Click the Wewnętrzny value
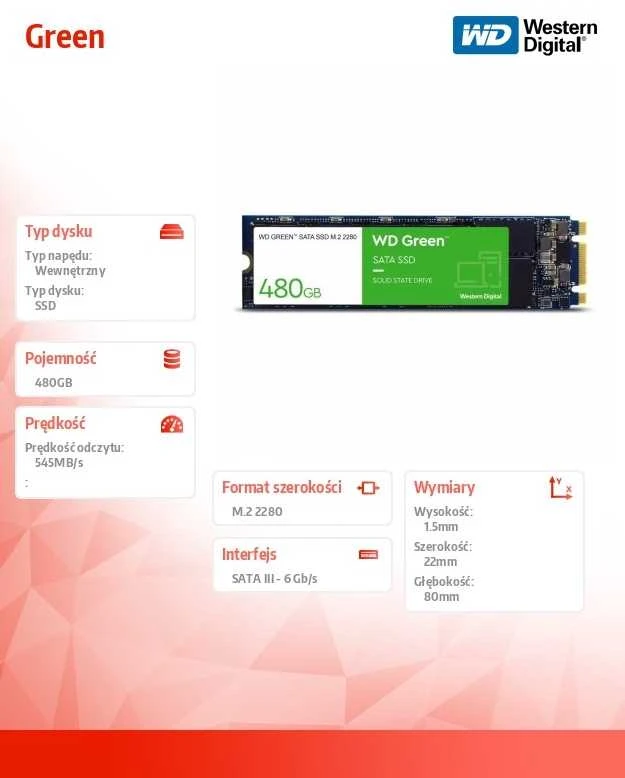 [x=70, y=271]
